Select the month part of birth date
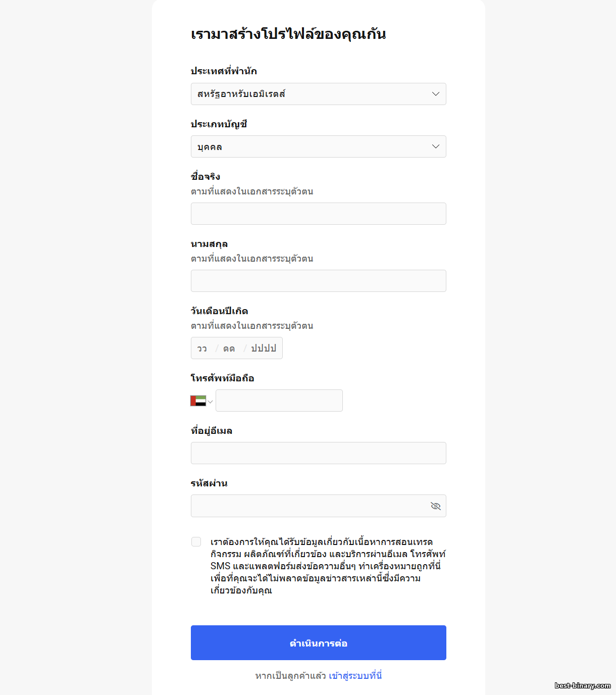The height and width of the screenshot is (695, 616). [x=229, y=349]
